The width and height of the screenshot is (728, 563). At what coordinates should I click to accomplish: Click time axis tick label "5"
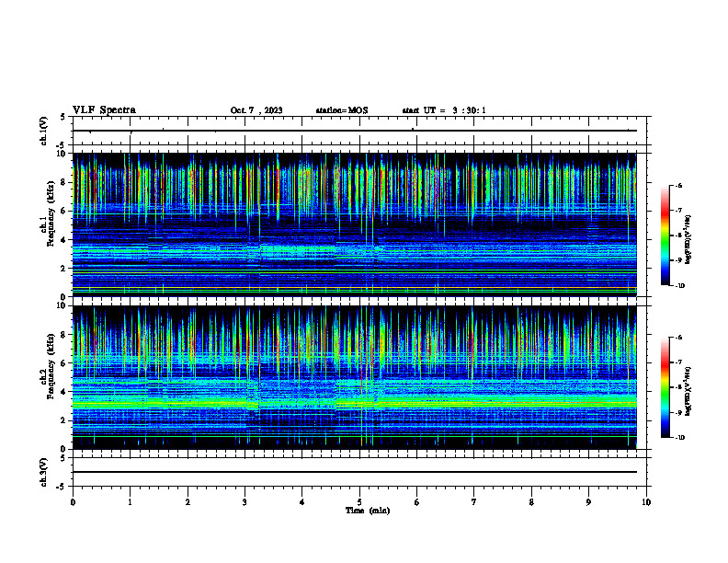(x=359, y=502)
